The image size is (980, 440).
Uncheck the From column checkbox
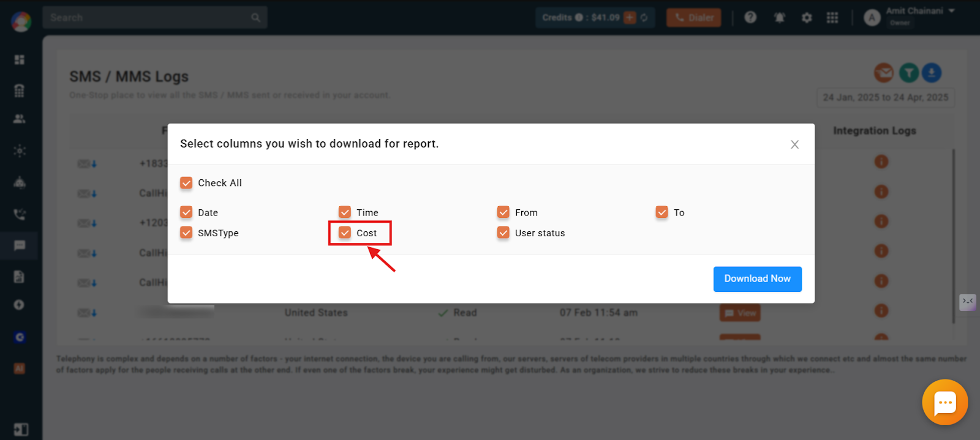pyautogui.click(x=503, y=212)
